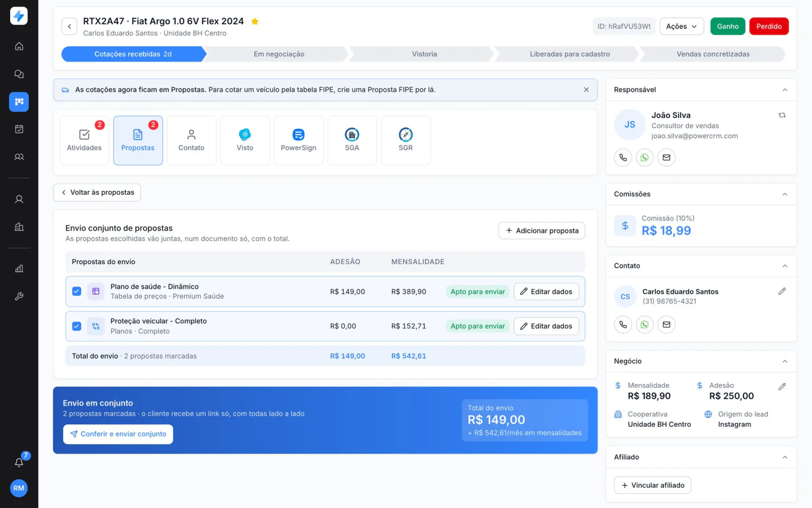Uncheck Proteção veicular - Completo proposal

77,326
